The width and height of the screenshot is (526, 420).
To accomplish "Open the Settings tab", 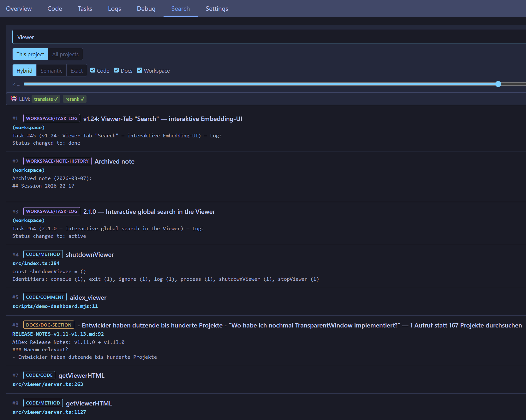I will tap(217, 9).
